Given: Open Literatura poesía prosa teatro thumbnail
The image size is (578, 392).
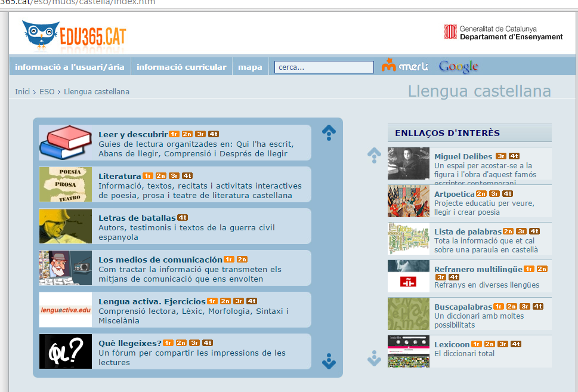Looking at the screenshot, I should pyautogui.click(x=65, y=184).
